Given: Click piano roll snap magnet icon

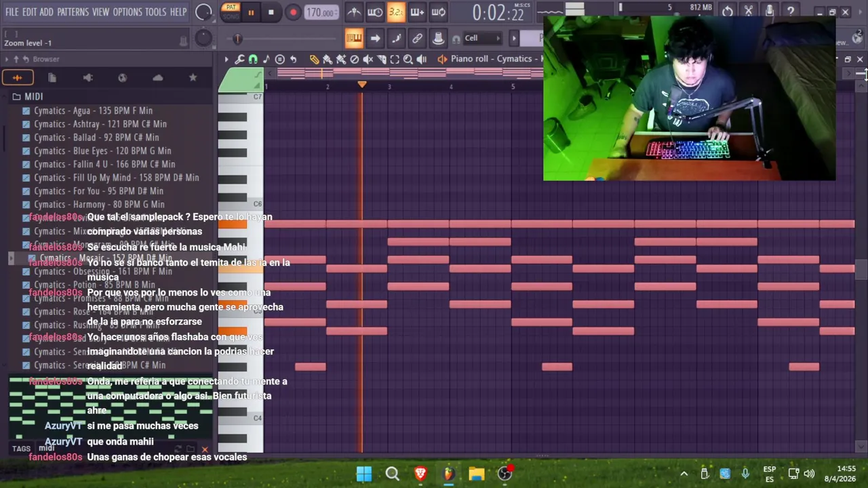Looking at the screenshot, I should [253, 60].
